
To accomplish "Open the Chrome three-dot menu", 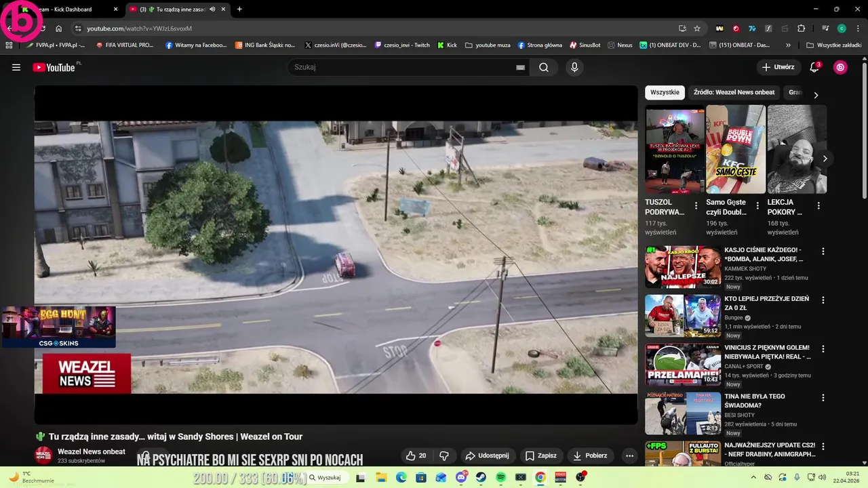I will 858,28.
